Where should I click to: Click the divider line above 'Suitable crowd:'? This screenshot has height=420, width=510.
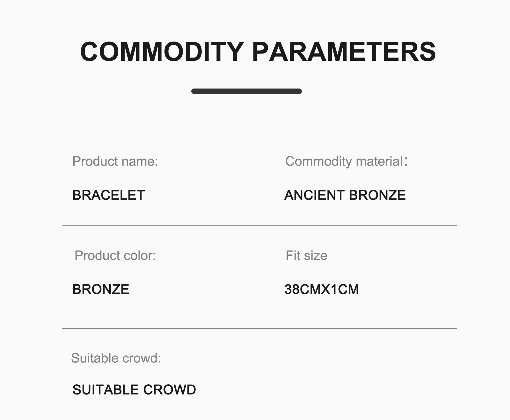(x=259, y=328)
